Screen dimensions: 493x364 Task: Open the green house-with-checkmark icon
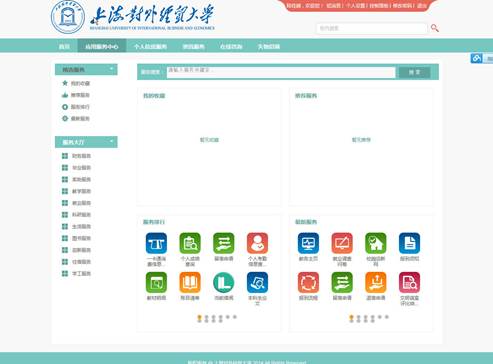376,243
